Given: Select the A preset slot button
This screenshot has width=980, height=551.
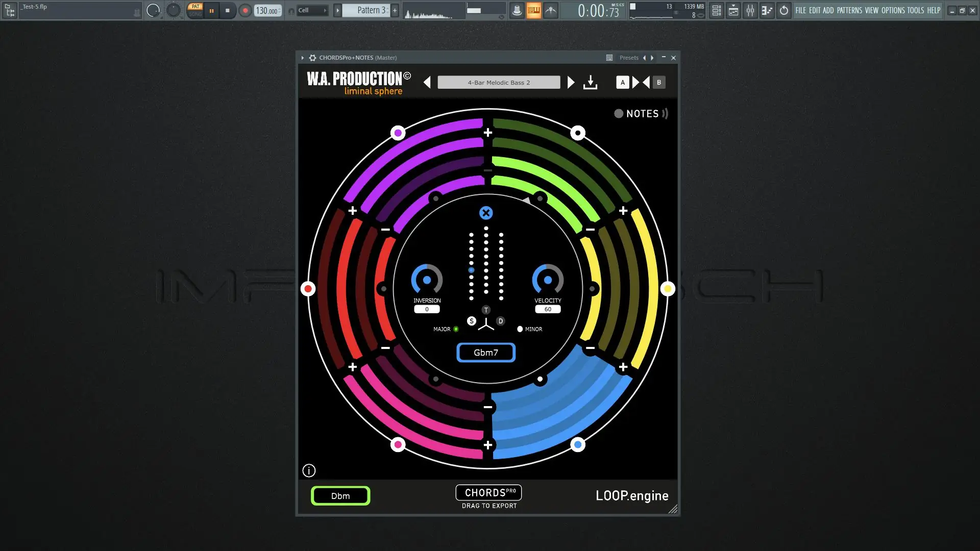Looking at the screenshot, I should 622,82.
